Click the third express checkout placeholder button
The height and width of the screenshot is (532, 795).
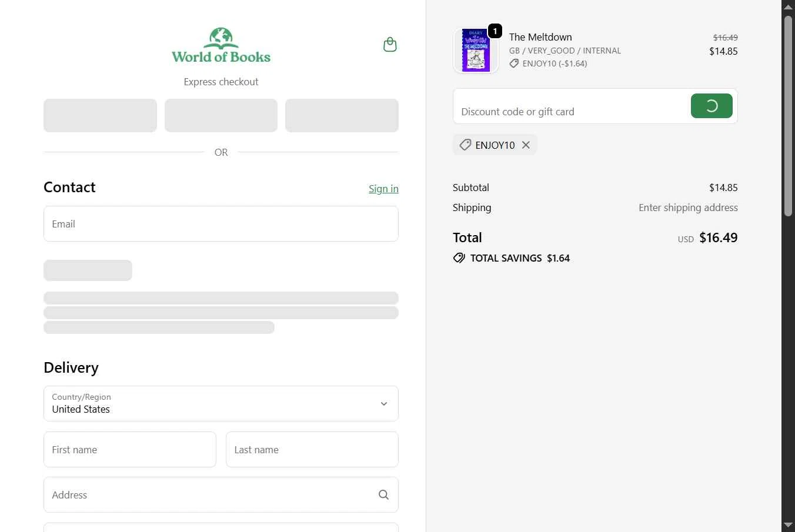click(x=342, y=115)
